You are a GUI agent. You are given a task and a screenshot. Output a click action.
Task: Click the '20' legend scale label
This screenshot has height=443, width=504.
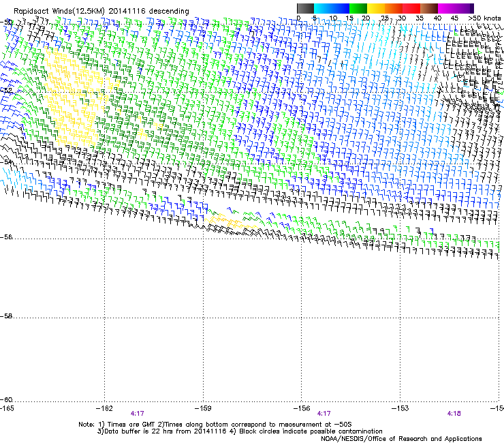[x=366, y=18]
